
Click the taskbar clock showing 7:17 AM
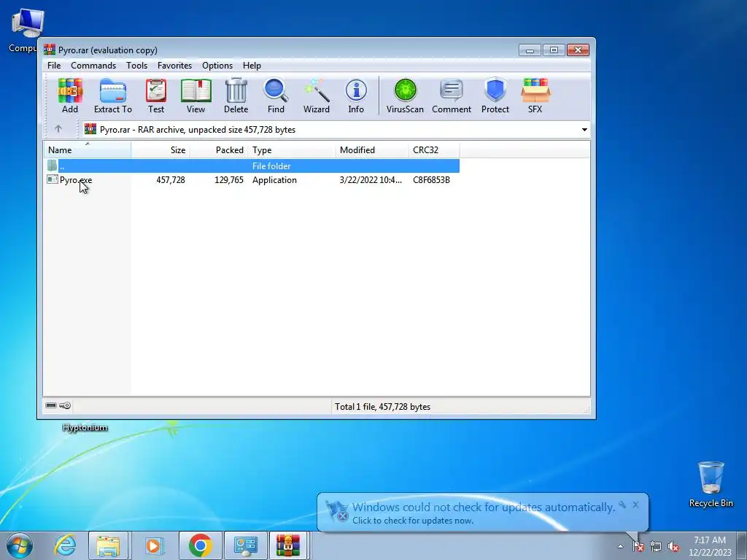pos(710,546)
